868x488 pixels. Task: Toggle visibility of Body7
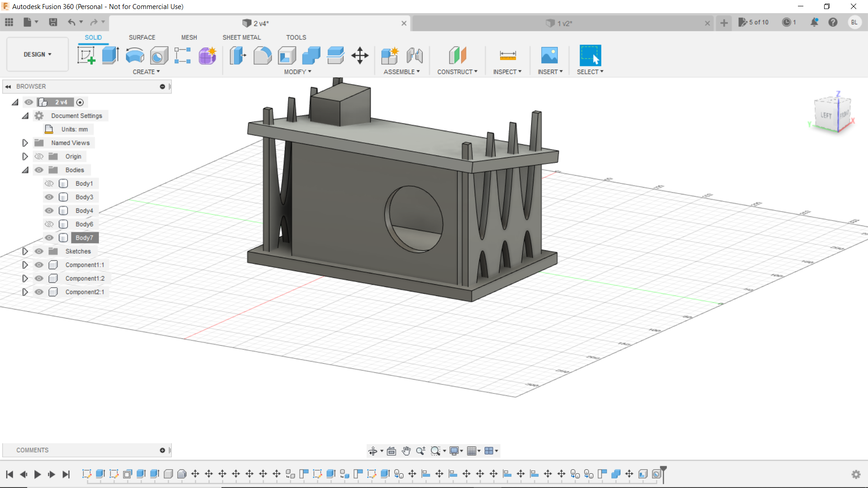(49, 237)
